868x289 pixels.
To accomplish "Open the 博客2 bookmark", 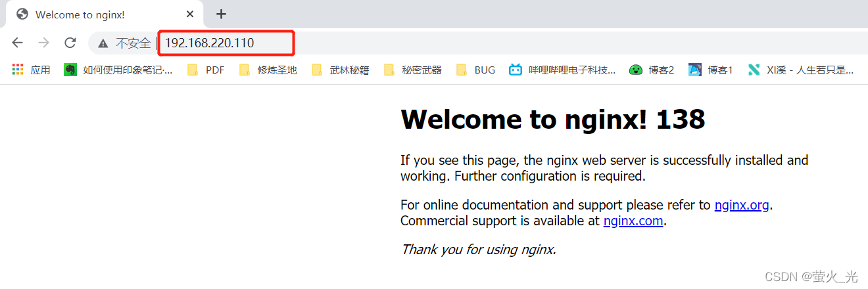I will (652, 70).
